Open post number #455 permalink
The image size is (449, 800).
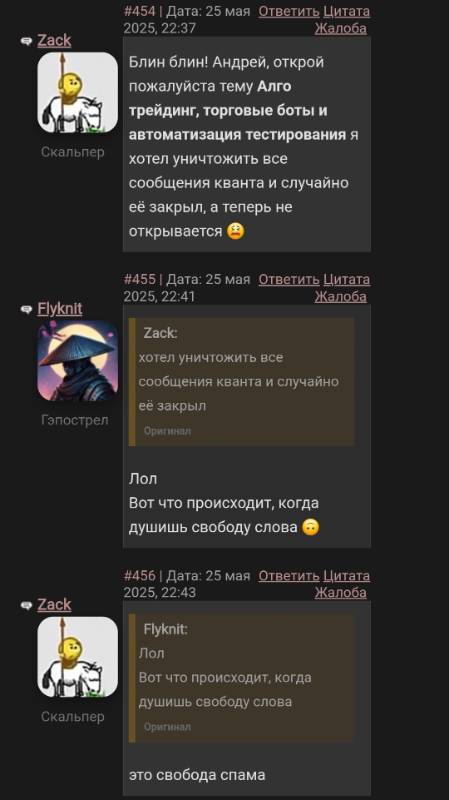(139, 280)
